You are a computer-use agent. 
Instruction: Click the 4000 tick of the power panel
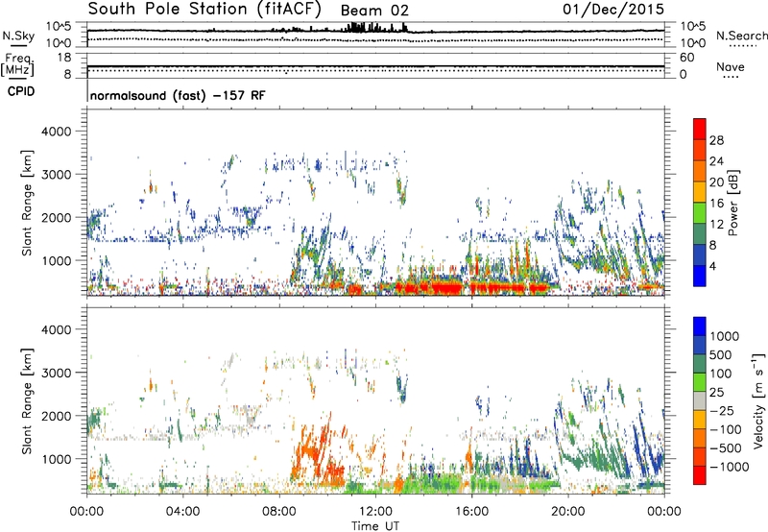(57, 132)
